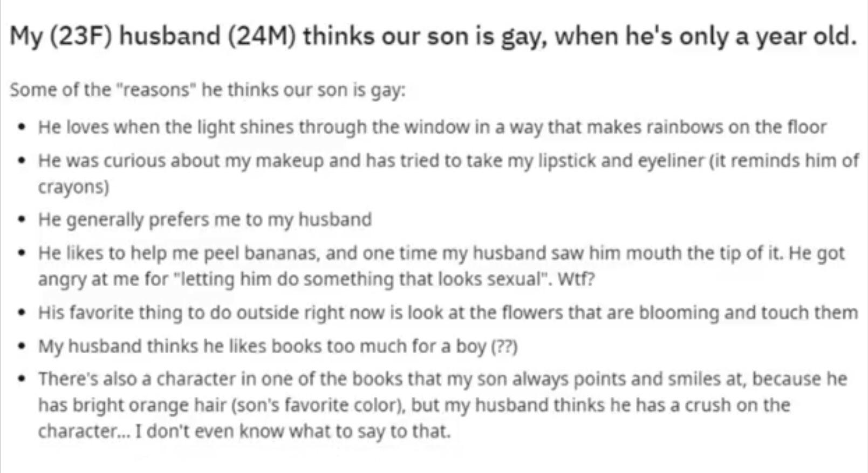Click the line starting 'There's also a character'
868x473 pixels.
[442, 379]
